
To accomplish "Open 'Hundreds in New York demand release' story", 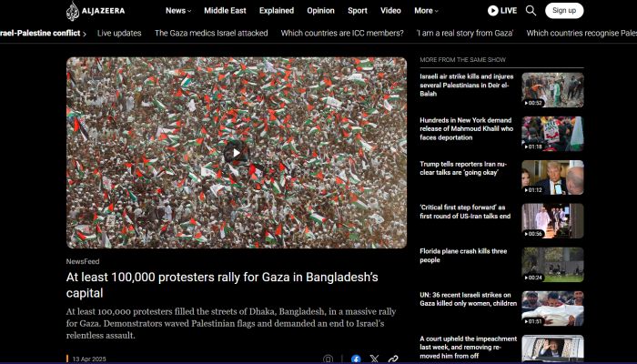I will click(466, 129).
